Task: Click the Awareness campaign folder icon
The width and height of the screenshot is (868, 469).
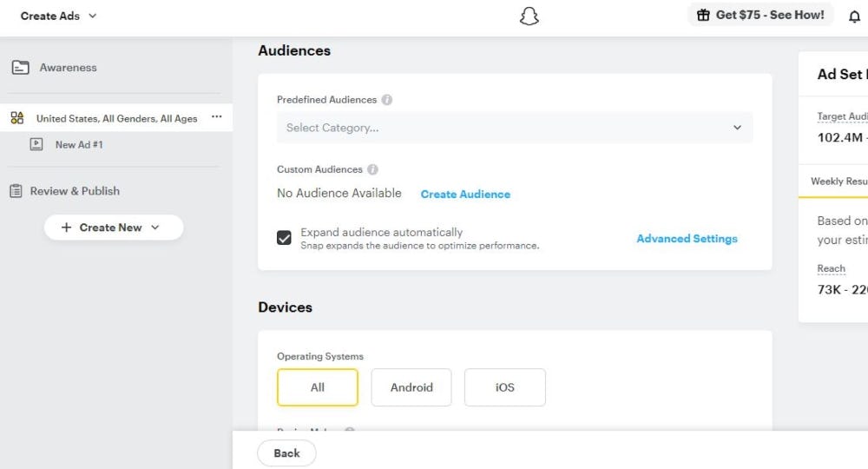Action: pyautogui.click(x=20, y=68)
